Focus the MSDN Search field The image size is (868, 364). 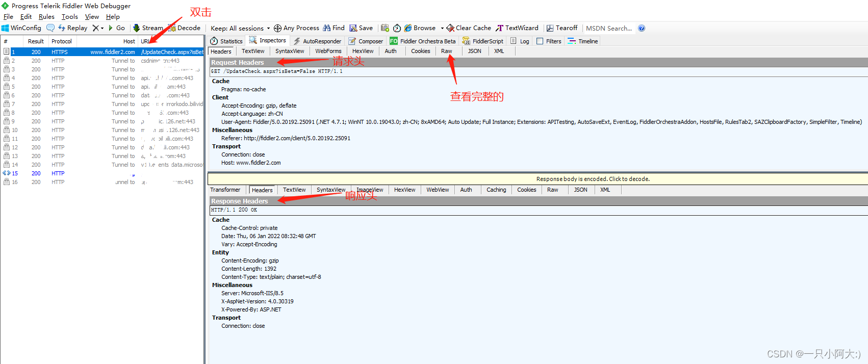pos(609,29)
